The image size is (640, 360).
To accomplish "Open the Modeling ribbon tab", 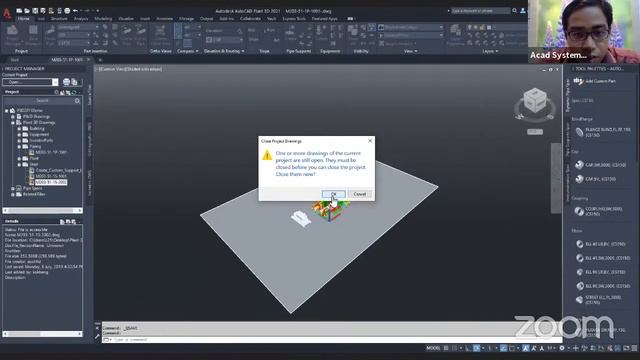I will [x=103, y=19].
